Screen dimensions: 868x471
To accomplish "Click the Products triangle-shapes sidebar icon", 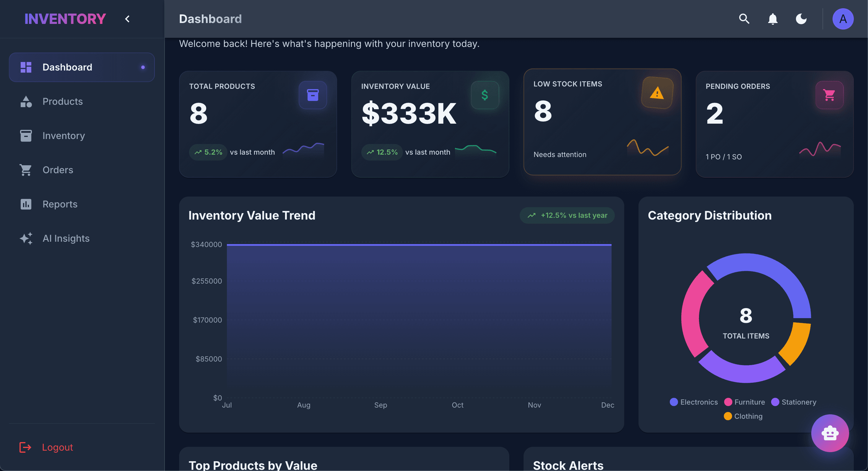I will [x=26, y=101].
